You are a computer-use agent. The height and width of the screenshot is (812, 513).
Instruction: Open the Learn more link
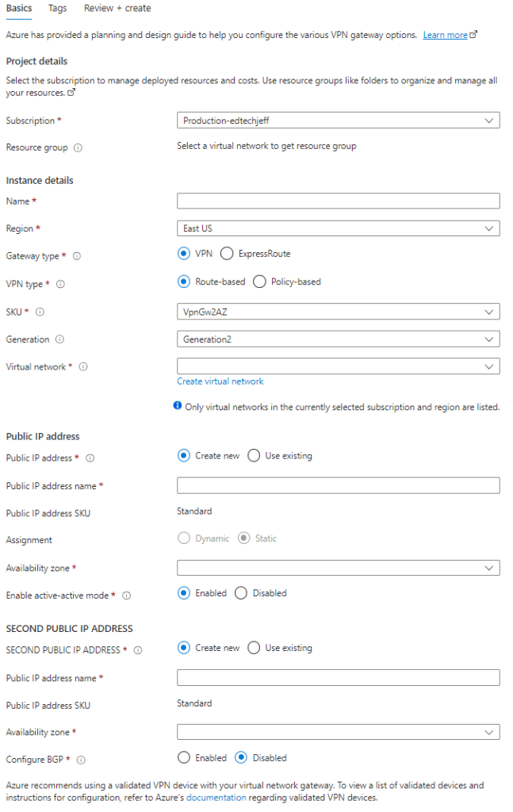pos(446,35)
